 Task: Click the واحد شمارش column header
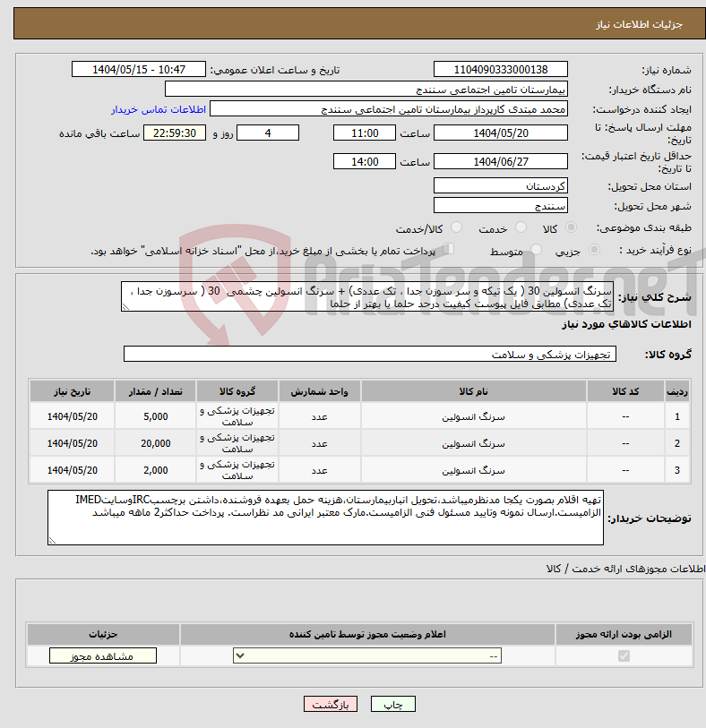click(x=320, y=391)
